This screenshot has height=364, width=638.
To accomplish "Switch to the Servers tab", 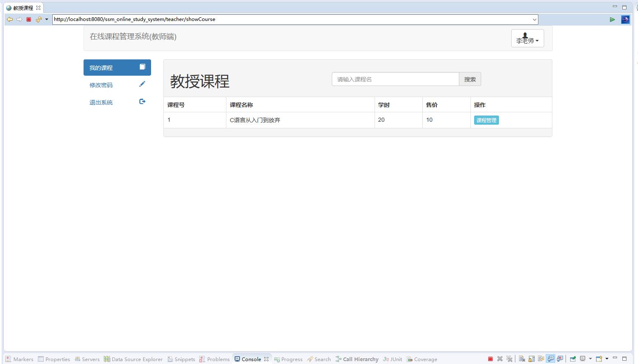I will [87, 359].
